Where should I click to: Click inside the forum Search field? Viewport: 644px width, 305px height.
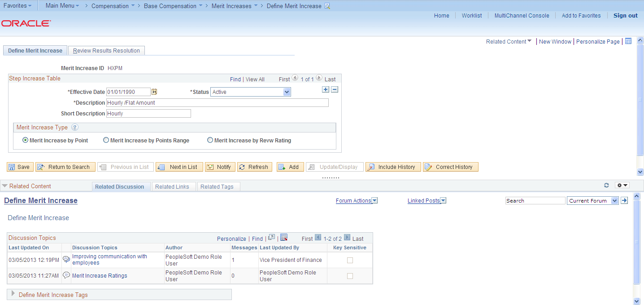pos(535,200)
